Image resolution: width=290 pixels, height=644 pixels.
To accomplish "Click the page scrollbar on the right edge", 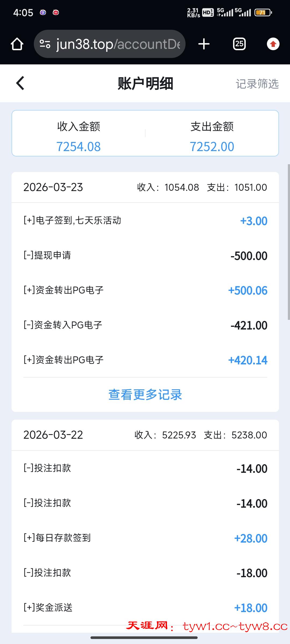I will [289, 241].
